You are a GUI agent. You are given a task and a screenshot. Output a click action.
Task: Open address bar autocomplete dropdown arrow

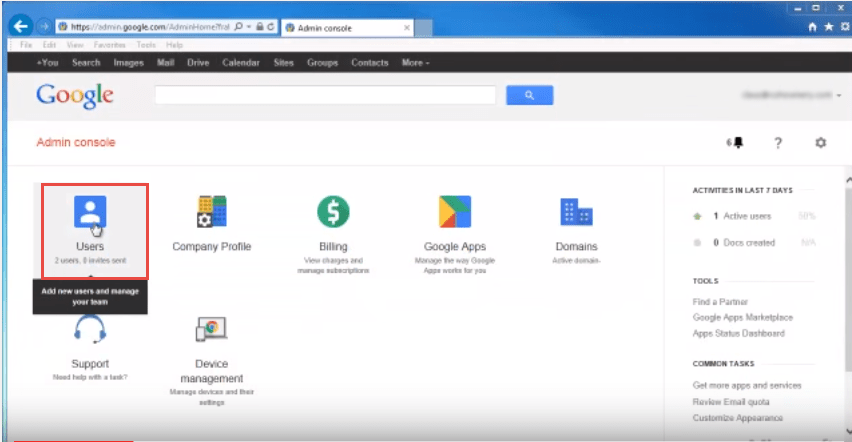249,27
